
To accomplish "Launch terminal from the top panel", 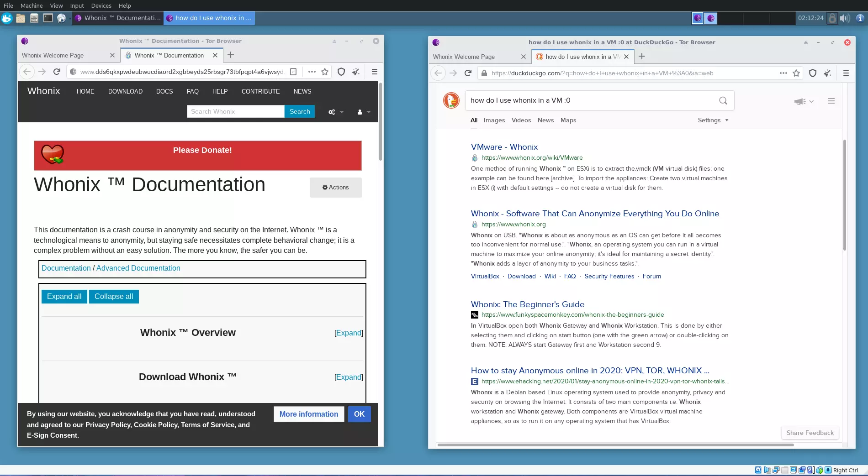I will [48, 18].
